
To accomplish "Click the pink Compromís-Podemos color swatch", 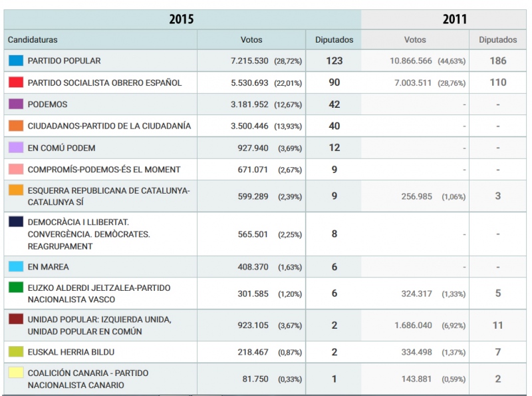I will click(16, 169).
